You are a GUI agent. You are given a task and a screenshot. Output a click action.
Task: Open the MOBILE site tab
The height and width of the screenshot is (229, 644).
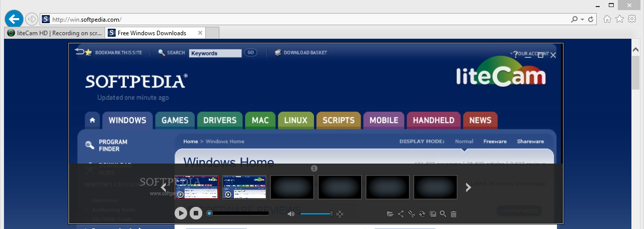coord(384,120)
